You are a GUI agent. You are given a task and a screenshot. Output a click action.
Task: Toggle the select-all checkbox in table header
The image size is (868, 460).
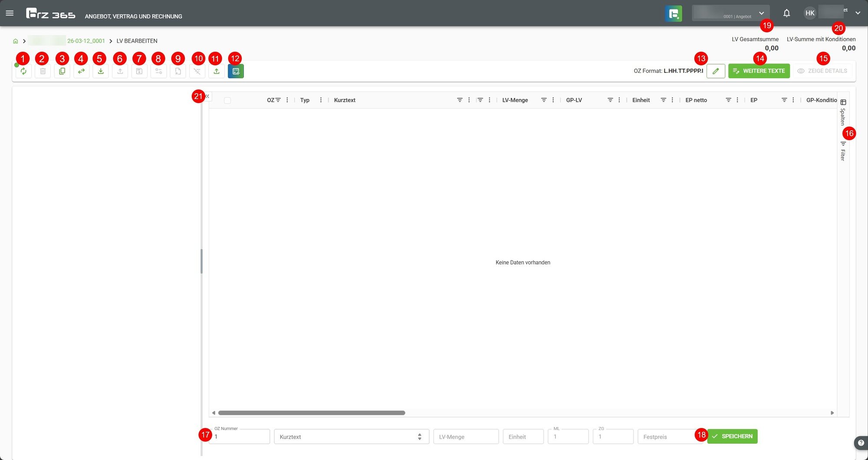pos(227,100)
